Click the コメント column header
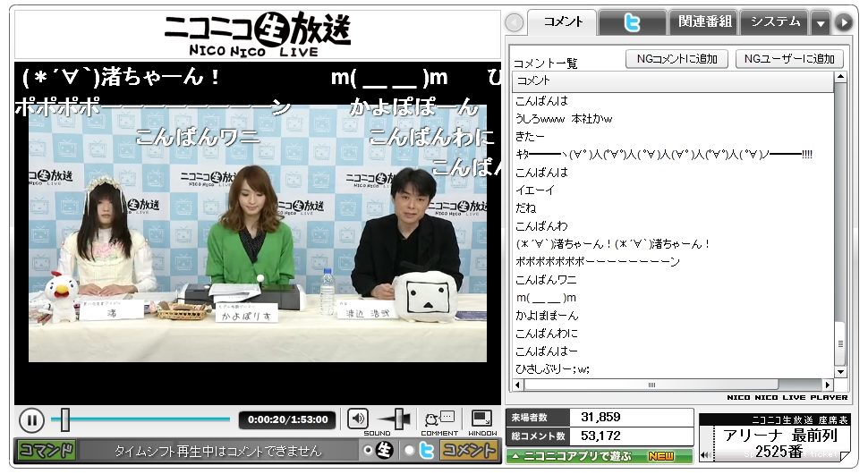 click(x=673, y=80)
